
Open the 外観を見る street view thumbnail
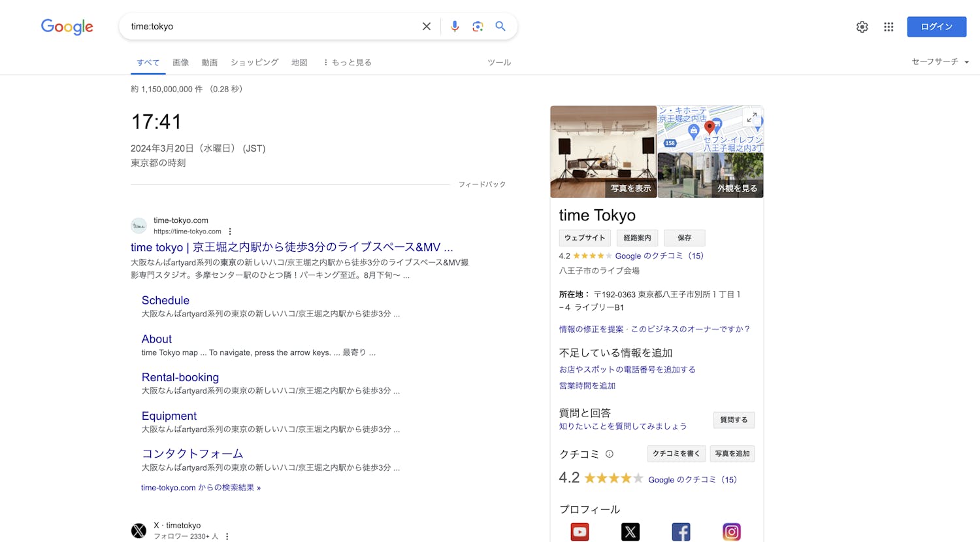point(710,175)
